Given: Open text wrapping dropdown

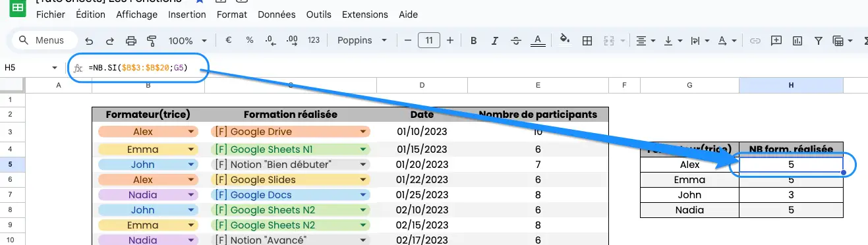Looking at the screenshot, I should coord(699,41).
